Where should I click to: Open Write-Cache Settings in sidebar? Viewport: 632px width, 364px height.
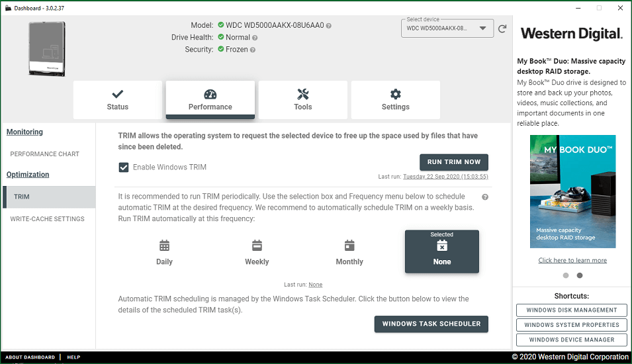pyautogui.click(x=47, y=219)
